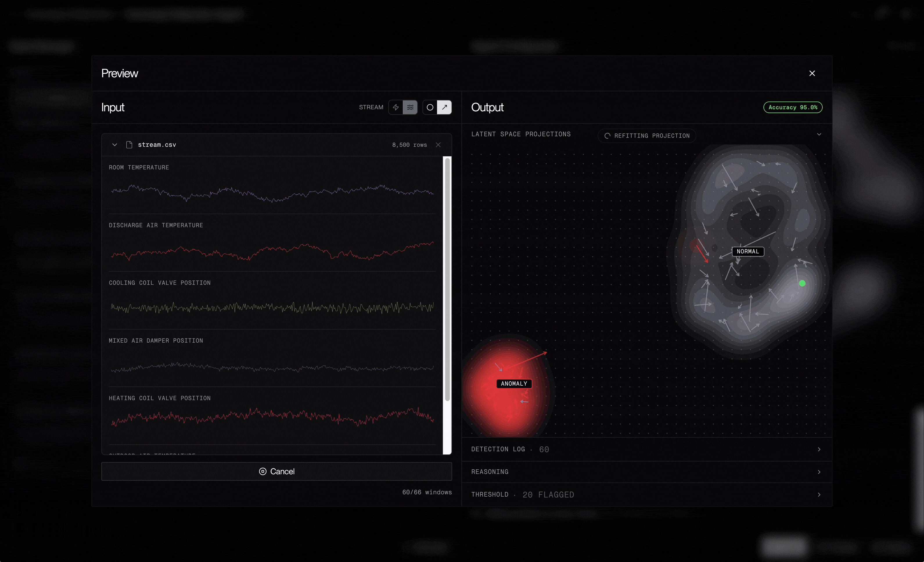Click the 60/66 windows progress text

click(427, 492)
